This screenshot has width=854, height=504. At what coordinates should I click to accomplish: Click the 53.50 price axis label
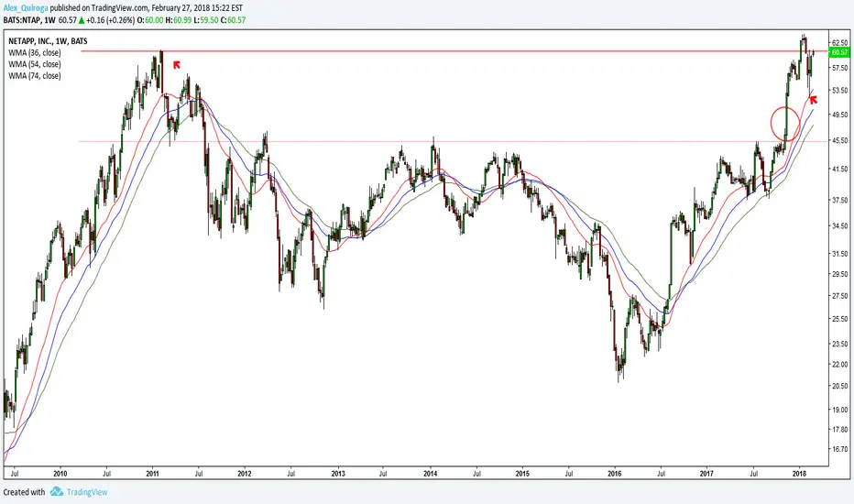pos(839,90)
